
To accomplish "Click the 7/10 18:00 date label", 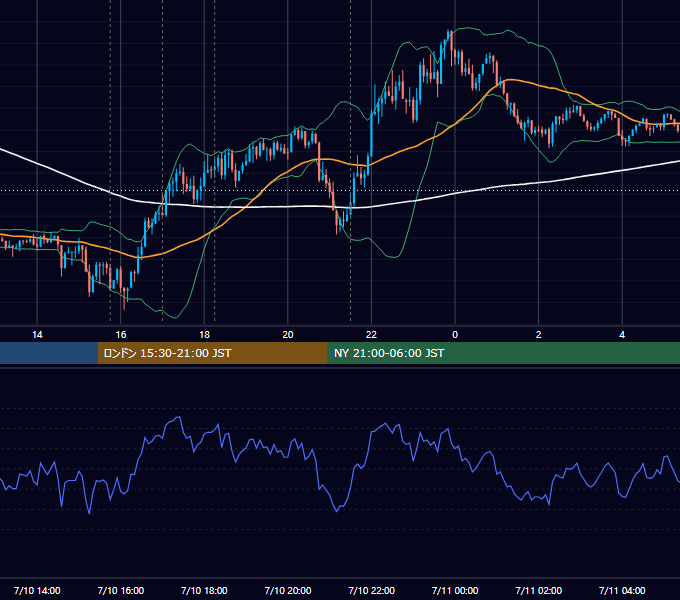I will click(204, 590).
